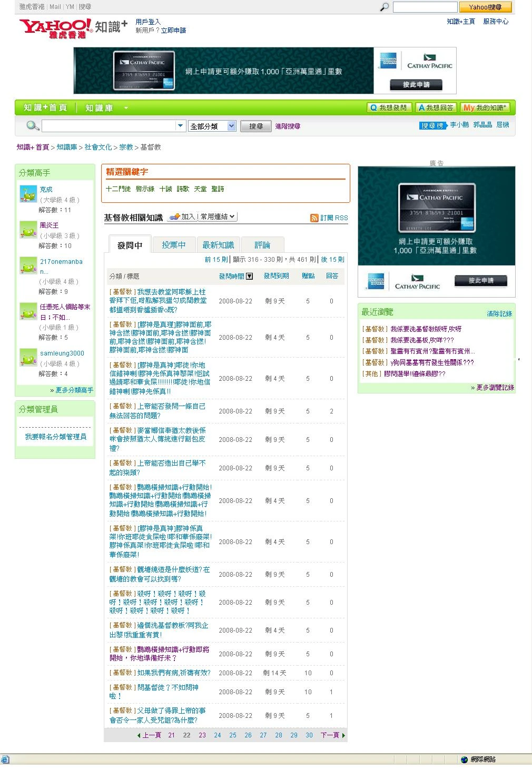Click the 訂閱 RSS link

point(334,218)
